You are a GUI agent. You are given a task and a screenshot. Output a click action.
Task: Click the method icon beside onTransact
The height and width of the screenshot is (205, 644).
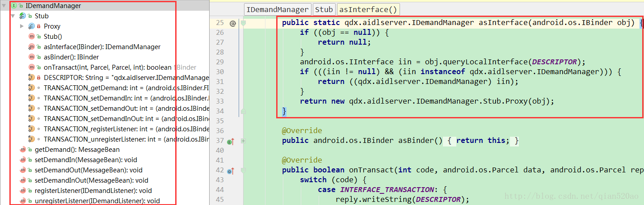tap(32, 67)
